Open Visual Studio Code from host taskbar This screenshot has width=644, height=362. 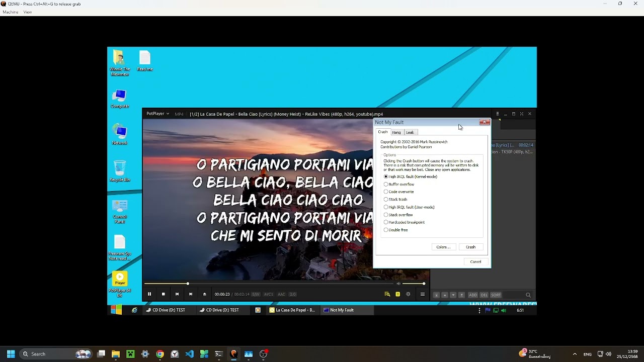[189, 354]
